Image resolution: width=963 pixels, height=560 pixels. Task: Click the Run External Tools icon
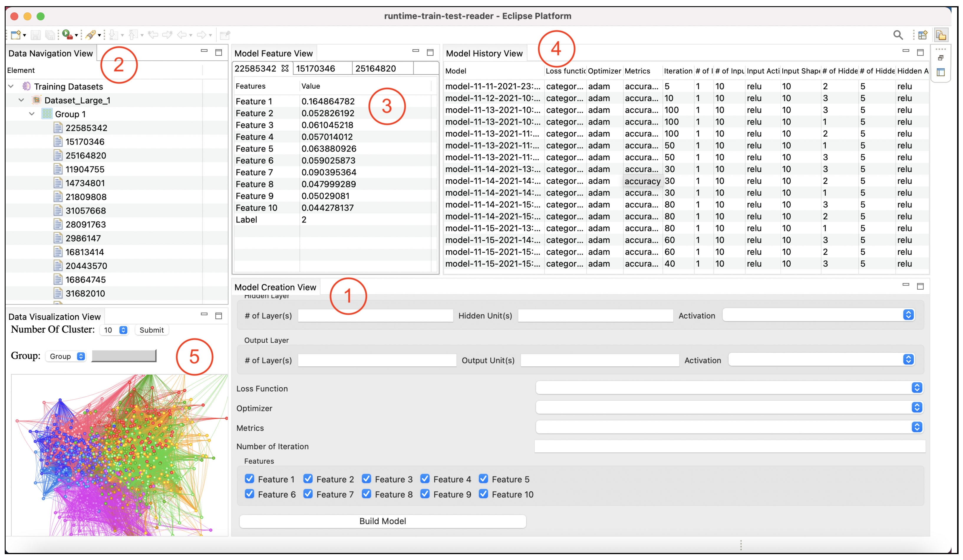tap(68, 35)
